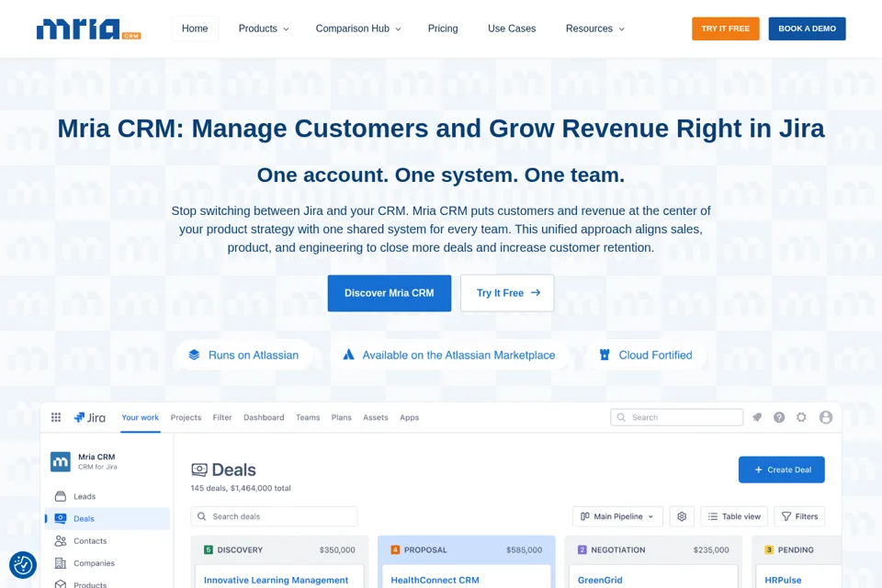Click the Proposal stage number badge
The width and height of the screenshot is (882, 588).
click(x=395, y=549)
